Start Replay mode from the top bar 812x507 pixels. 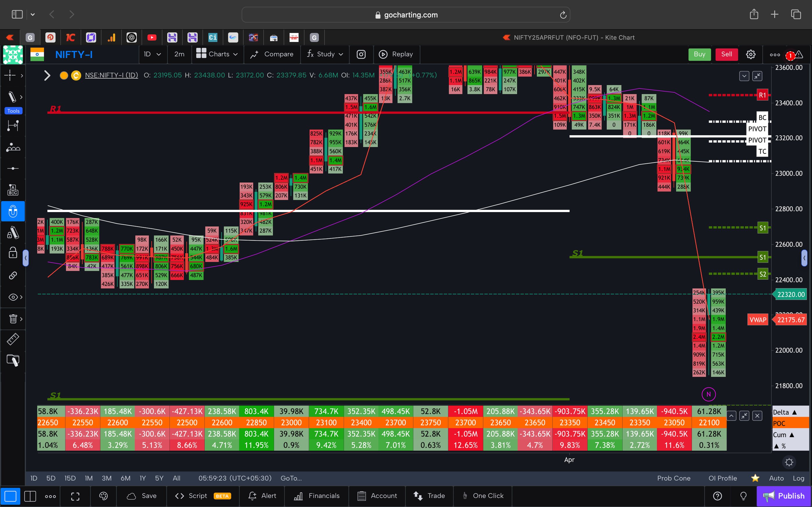click(397, 54)
